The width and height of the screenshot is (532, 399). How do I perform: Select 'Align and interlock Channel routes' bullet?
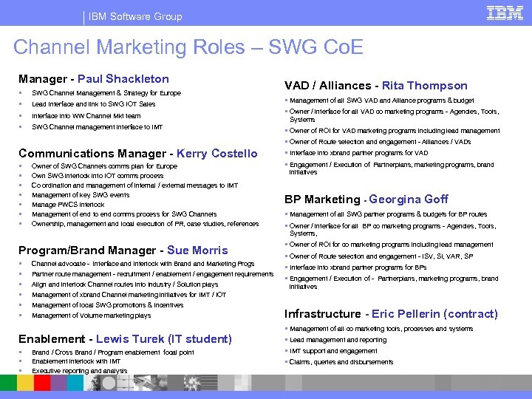point(125,284)
